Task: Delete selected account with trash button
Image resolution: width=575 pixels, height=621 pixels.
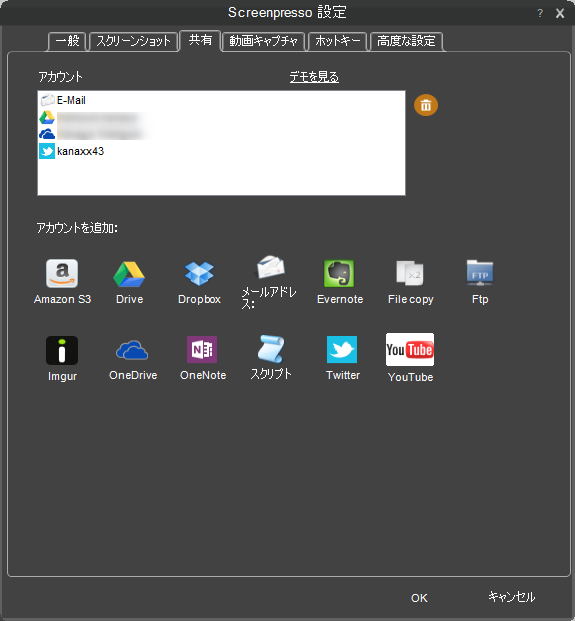Action: (426, 105)
